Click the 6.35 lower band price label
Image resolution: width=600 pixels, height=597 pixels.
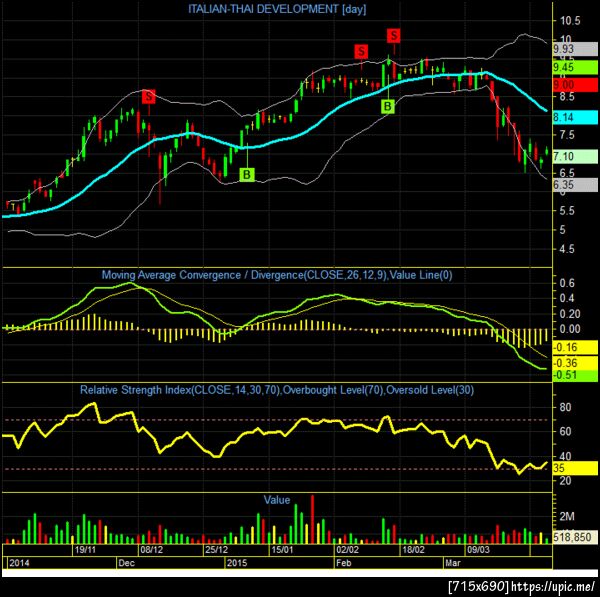point(575,185)
